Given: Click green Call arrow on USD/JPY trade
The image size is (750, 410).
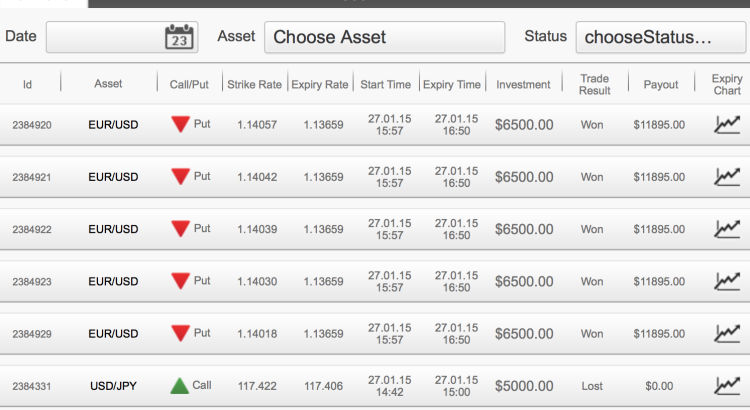Looking at the screenshot, I should coord(180,386).
